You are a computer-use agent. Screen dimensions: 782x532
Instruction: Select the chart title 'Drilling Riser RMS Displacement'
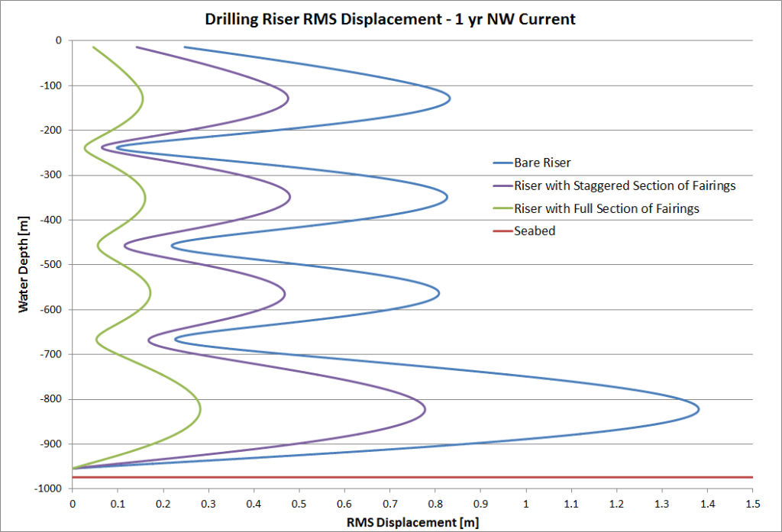tap(390, 18)
